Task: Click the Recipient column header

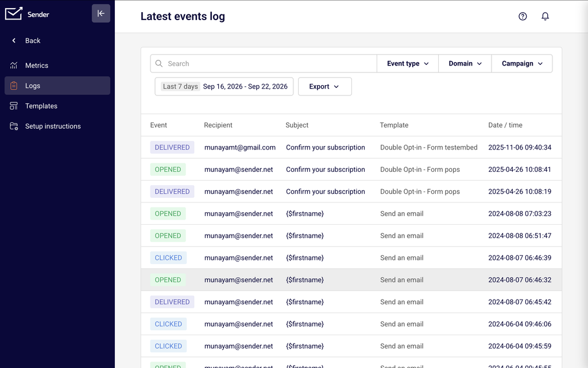Action: pos(218,125)
